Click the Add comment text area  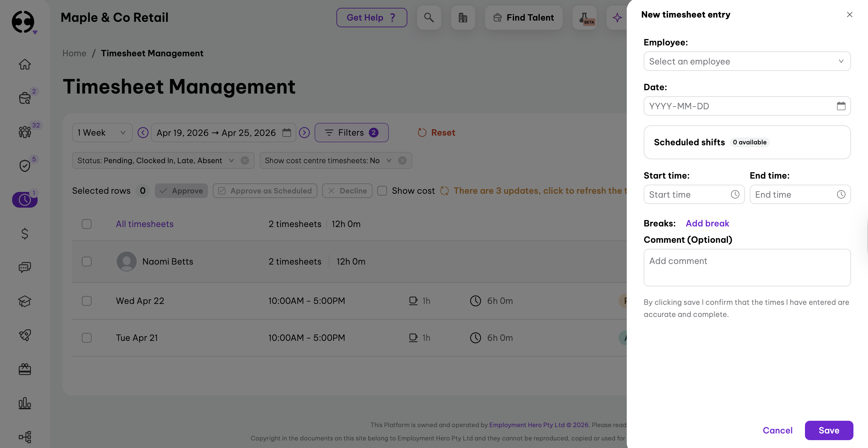pyautogui.click(x=747, y=267)
